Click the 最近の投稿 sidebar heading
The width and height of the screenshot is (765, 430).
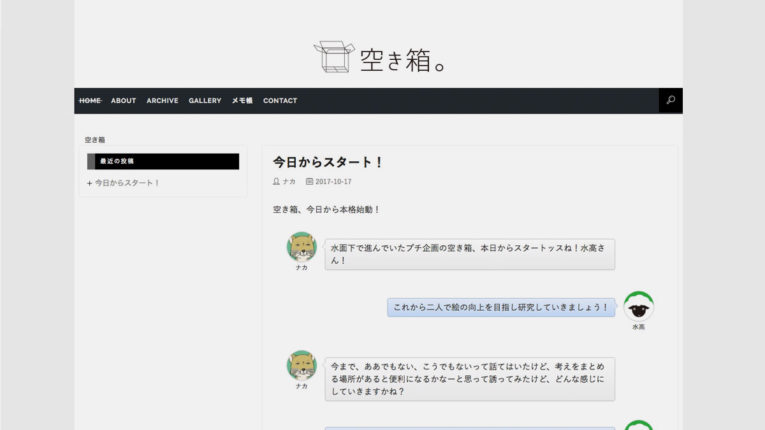163,161
